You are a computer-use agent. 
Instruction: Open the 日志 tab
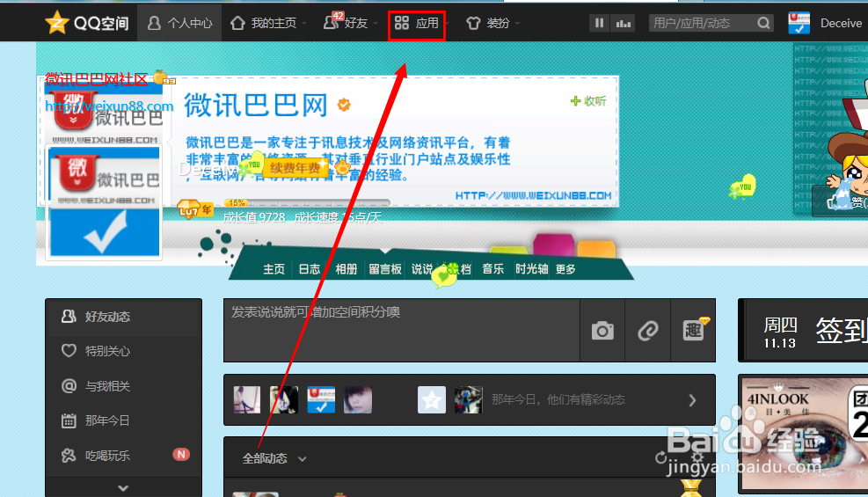pos(309,269)
